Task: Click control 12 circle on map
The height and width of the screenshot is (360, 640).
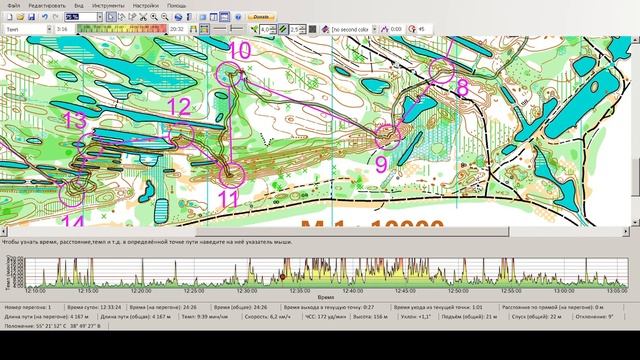Action: pyautogui.click(x=181, y=134)
